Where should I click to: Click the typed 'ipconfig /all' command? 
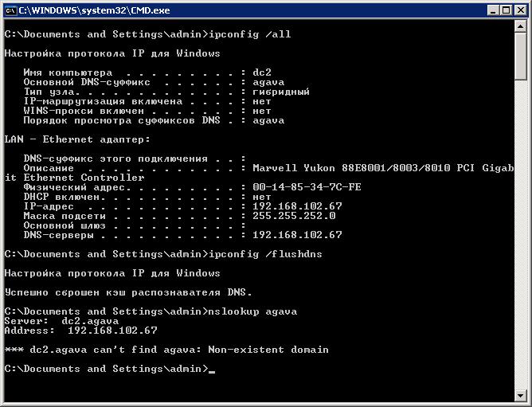[x=250, y=34]
